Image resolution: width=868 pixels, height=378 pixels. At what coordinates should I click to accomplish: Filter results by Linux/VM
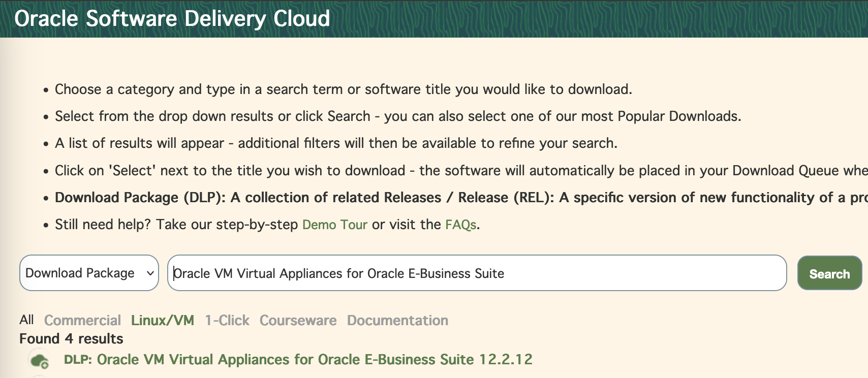point(163,321)
